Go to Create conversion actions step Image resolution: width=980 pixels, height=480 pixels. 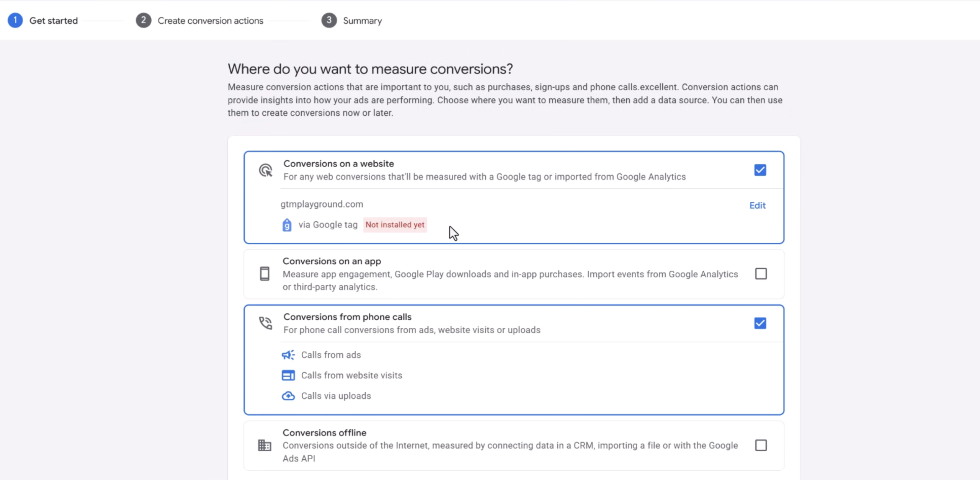point(211,21)
